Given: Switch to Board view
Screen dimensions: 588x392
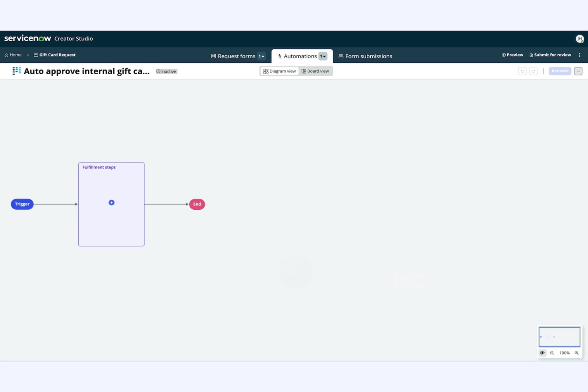Looking at the screenshot, I should click(315, 71).
